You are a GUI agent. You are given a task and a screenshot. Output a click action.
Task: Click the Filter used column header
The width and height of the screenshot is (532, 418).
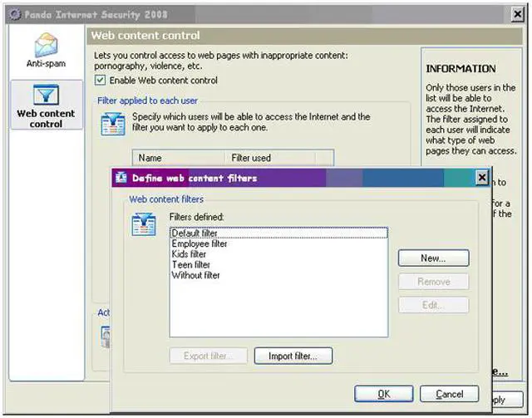(251, 158)
